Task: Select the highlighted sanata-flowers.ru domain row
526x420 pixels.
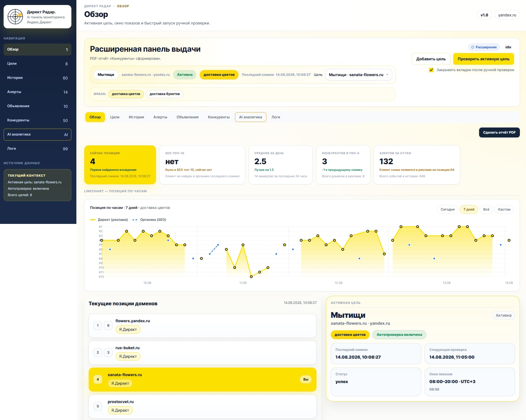Action: pyautogui.click(x=202, y=379)
